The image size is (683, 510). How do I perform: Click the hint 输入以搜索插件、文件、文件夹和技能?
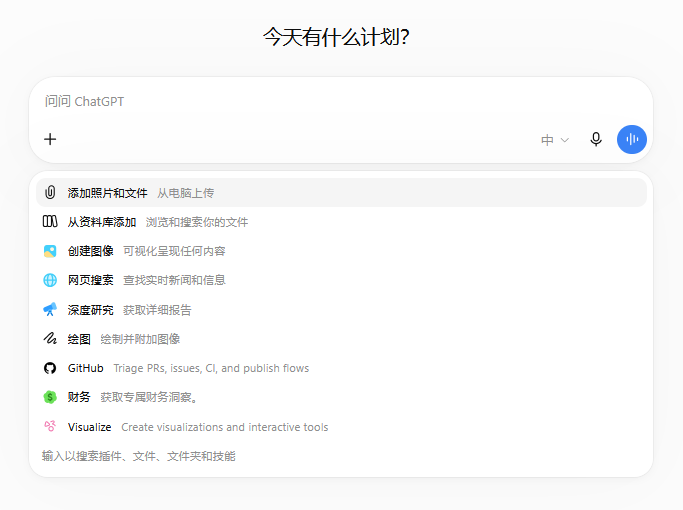(139, 456)
